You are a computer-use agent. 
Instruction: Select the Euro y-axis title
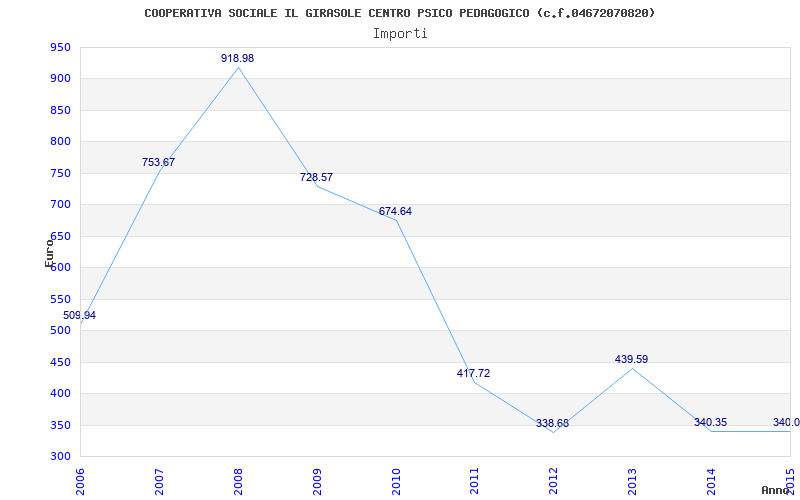coord(49,254)
